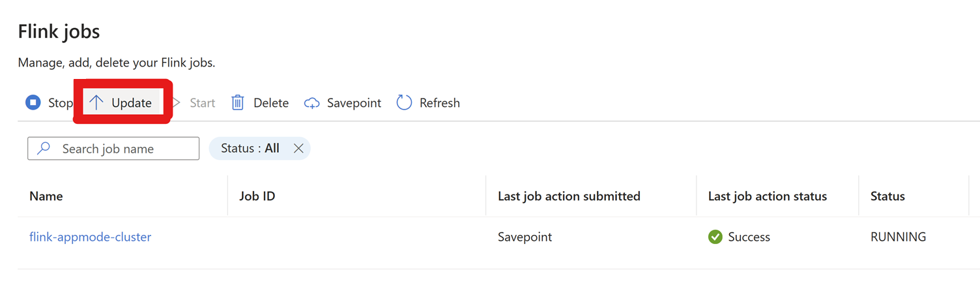The width and height of the screenshot is (980, 308).
Task: Choose the Savepoint toolbar label
Action: tap(354, 103)
